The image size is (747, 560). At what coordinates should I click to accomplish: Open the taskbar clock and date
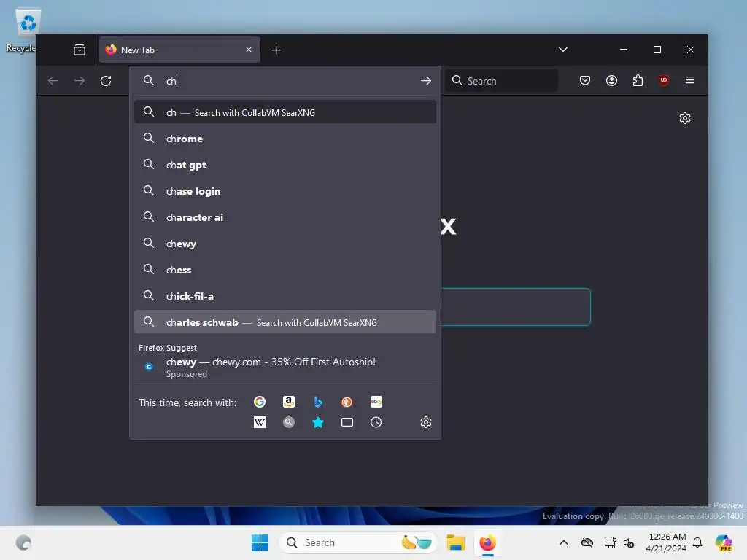(x=667, y=542)
